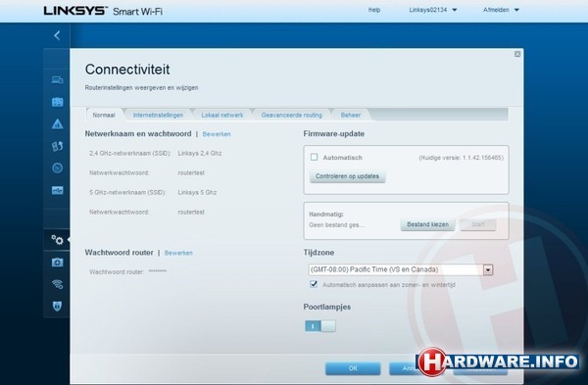Open Parental Controls warning triangle icon

point(58,123)
